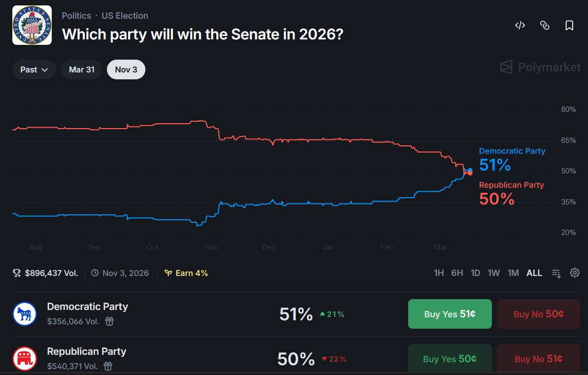Switch chart range to 1W
The height and width of the screenshot is (375, 588).
tap(494, 273)
